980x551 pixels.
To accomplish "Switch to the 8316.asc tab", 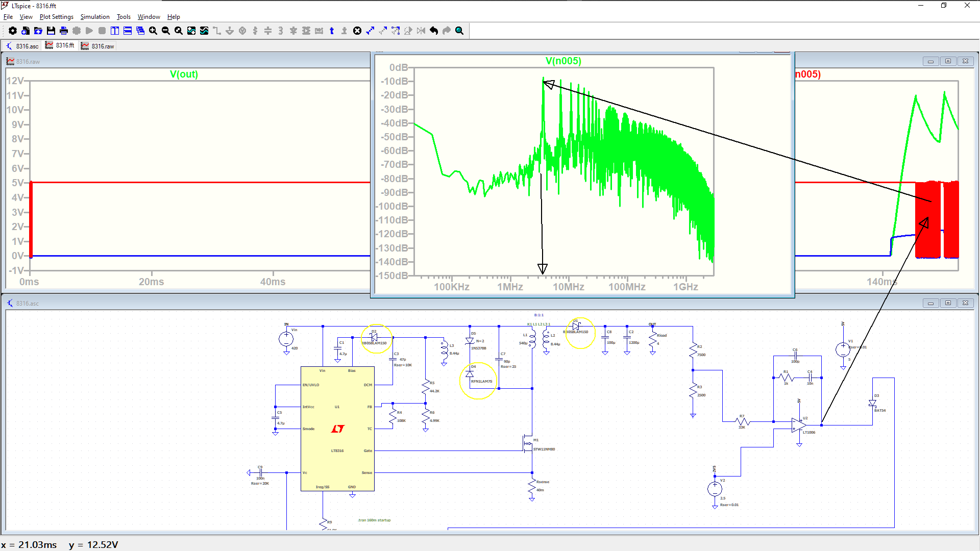I will point(22,46).
